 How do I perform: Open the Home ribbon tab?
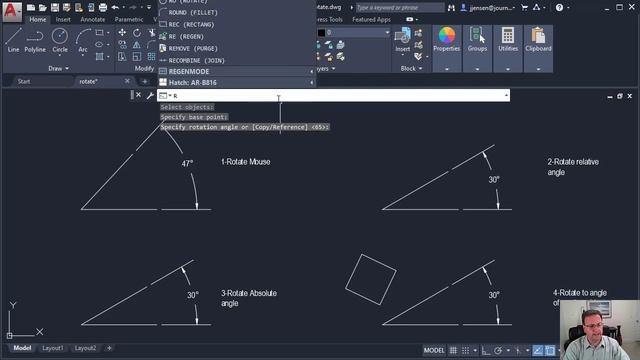(38, 19)
